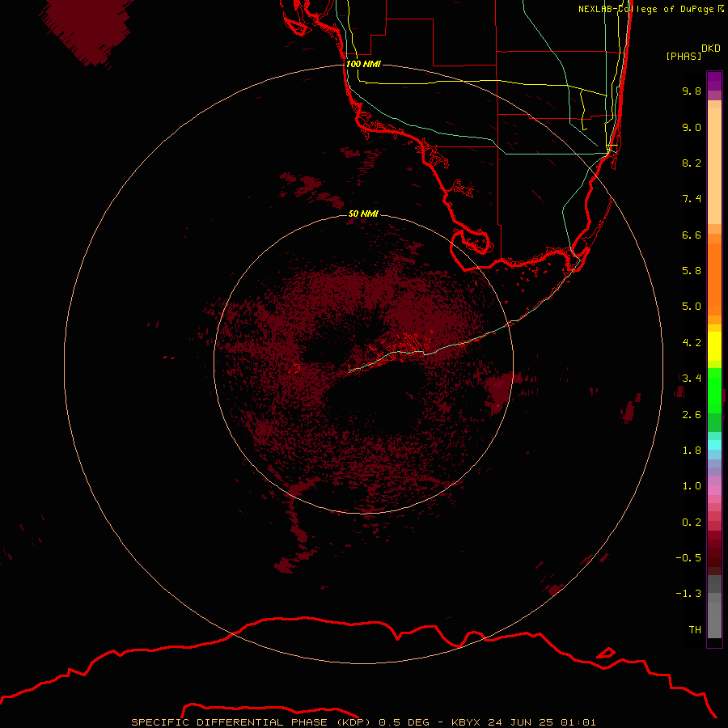Select the purple top segment of color bar
The image size is (728, 728).
714,81
